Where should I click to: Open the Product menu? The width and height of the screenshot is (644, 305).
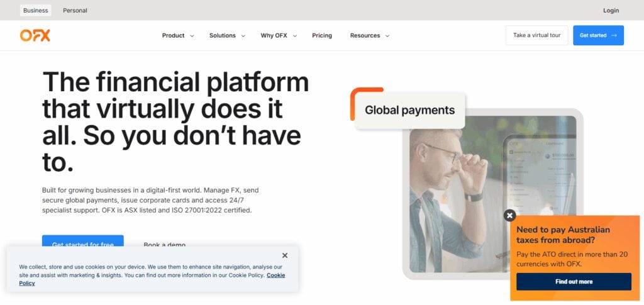(x=174, y=36)
